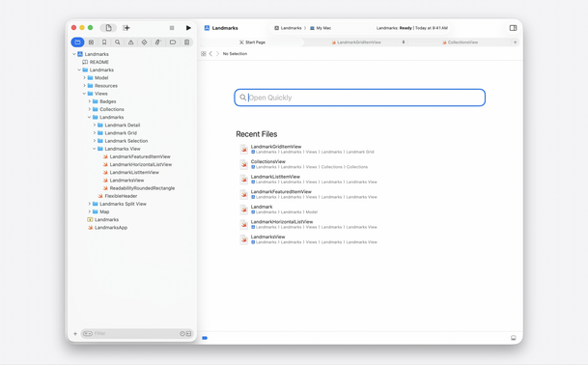Image resolution: width=588 pixels, height=365 pixels.
Task: Expand the Resources folder
Action: 84,86
